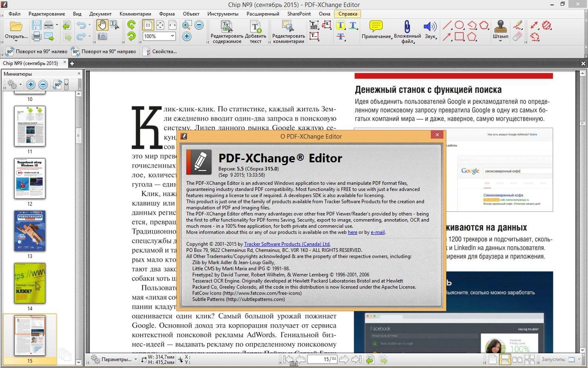Viewport: 588px width, 368px height.
Task: Select the Oval drawing tool
Action: [x=459, y=25]
